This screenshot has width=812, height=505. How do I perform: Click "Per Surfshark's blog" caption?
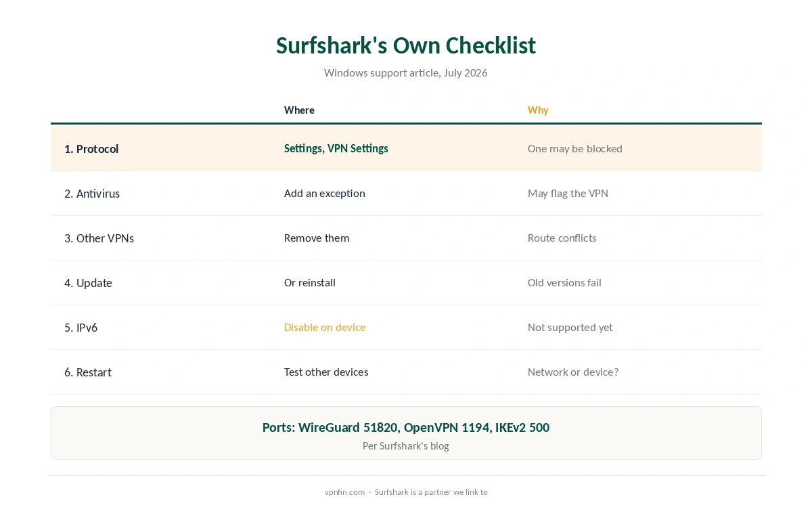[406, 445]
